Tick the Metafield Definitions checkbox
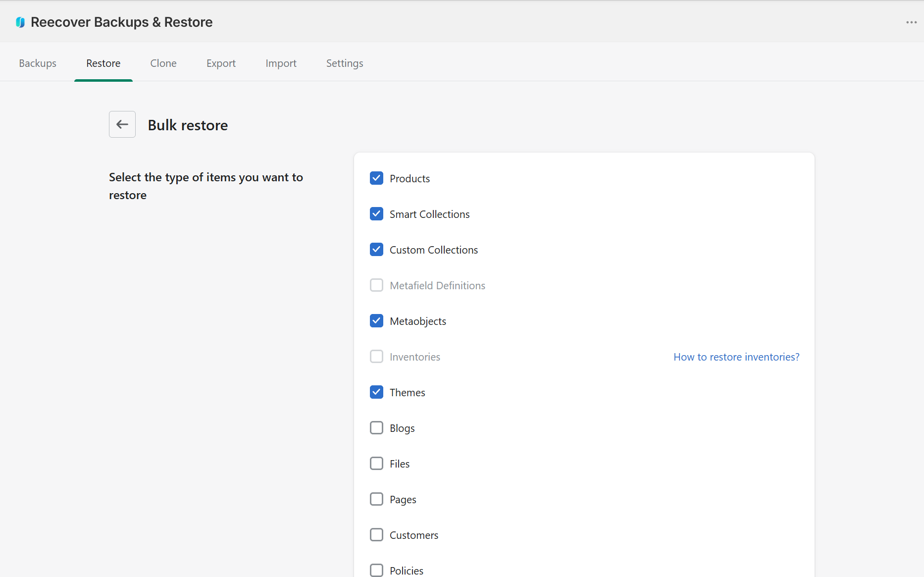This screenshot has width=924, height=577. coord(376,285)
